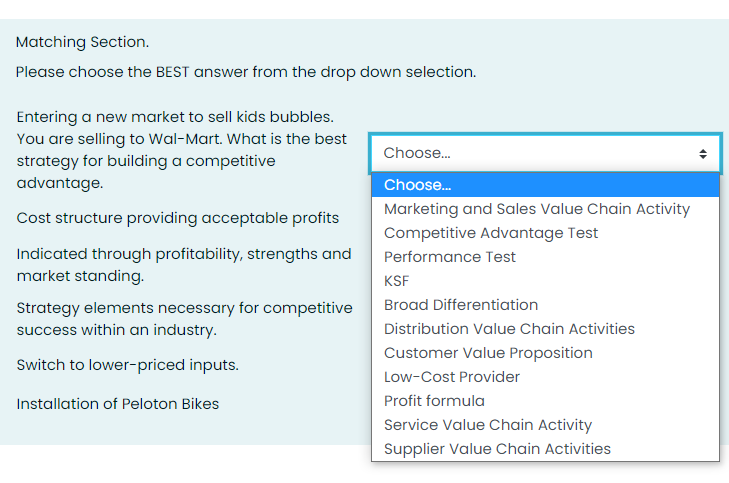This screenshot has height=483, width=729.
Task: Select the KSF option
Action: coord(397,281)
